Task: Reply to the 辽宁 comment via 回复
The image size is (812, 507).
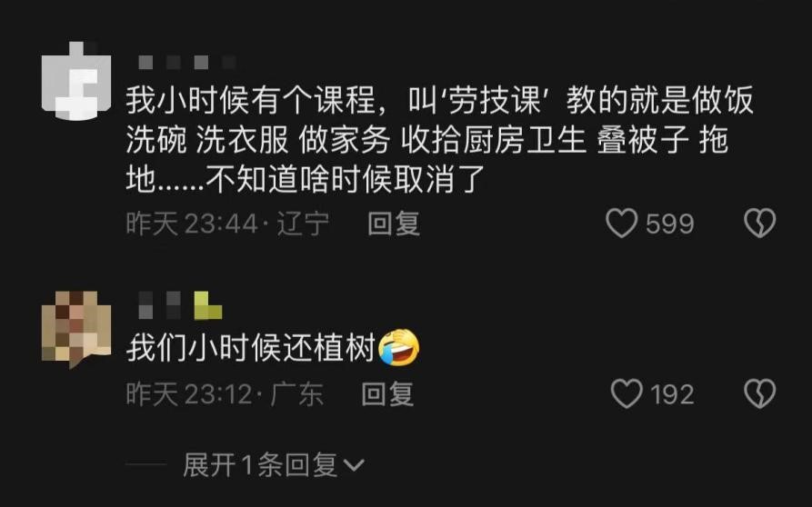Action: tap(394, 224)
